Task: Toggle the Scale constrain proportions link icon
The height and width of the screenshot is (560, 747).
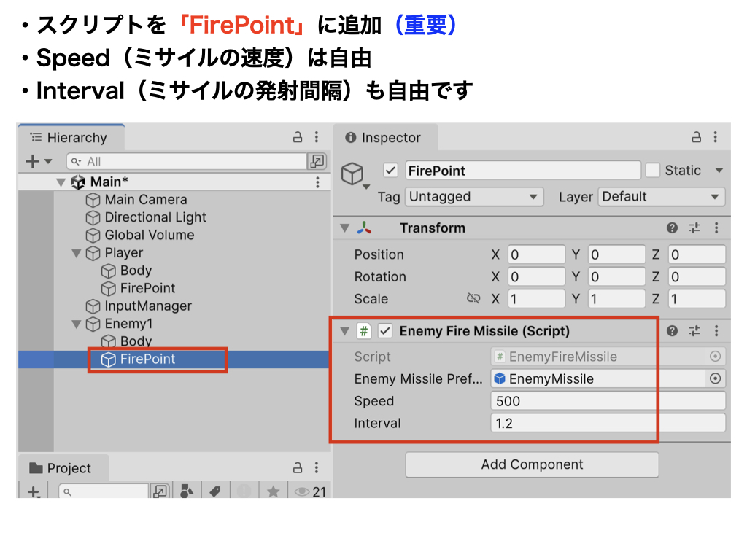Action: (473, 298)
